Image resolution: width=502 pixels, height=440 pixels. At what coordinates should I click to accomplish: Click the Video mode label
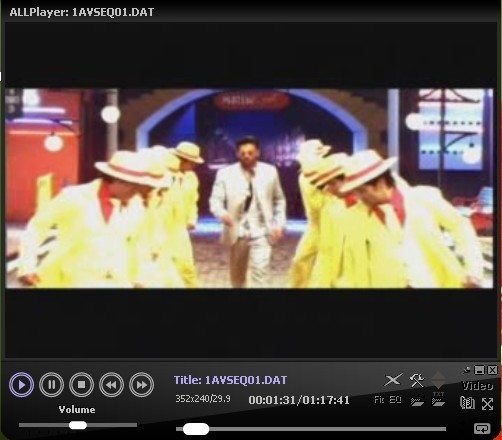pos(478,386)
